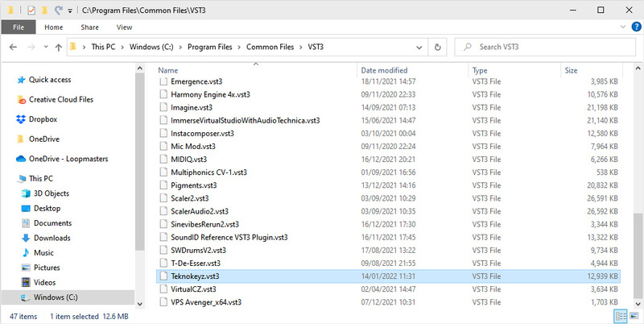Switch to the Home ribbon tab

tap(54, 27)
